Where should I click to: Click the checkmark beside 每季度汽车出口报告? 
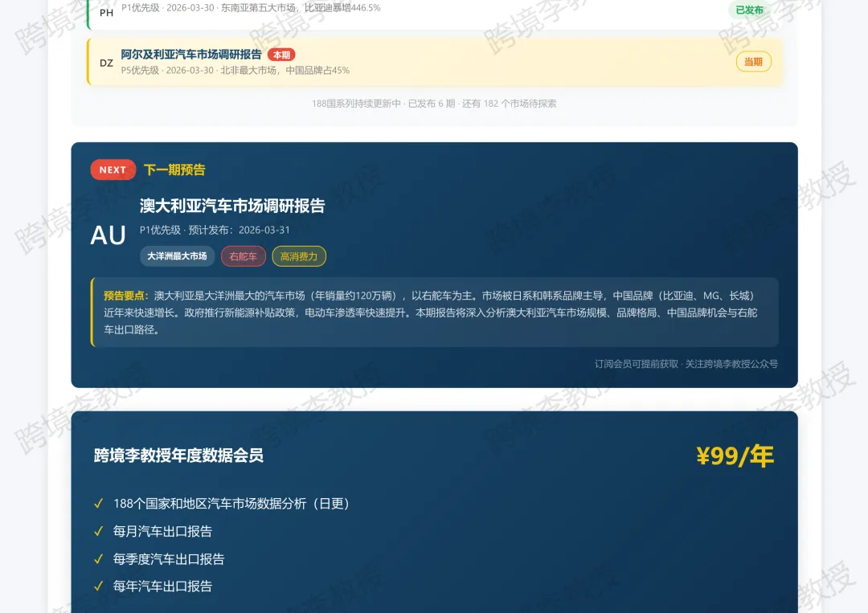coord(99,559)
